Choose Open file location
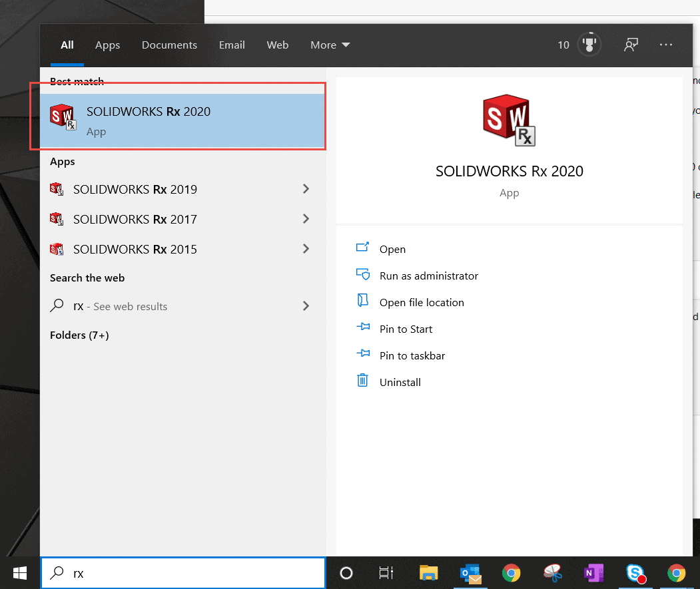Image resolution: width=700 pixels, height=589 pixels. click(x=422, y=303)
